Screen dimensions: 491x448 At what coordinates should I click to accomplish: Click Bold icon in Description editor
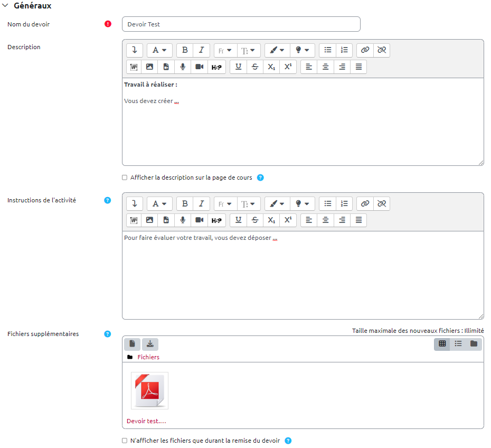click(185, 50)
